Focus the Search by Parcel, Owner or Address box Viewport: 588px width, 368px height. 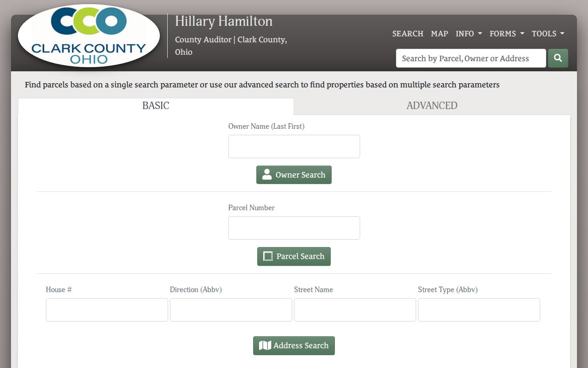click(x=471, y=58)
